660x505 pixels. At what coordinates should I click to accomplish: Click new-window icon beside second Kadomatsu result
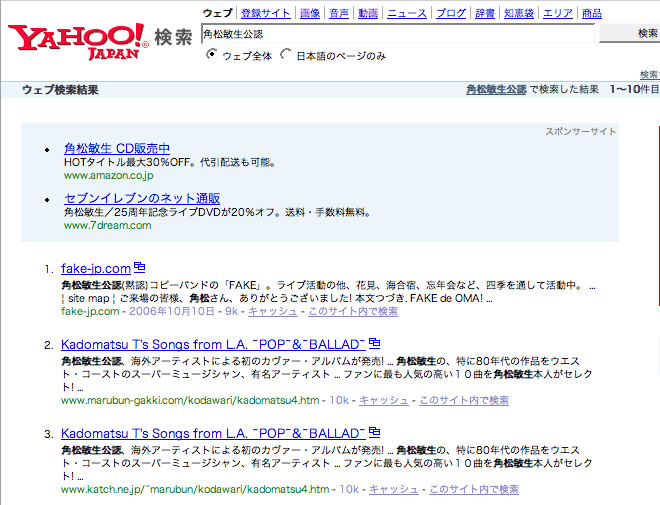coord(375,345)
